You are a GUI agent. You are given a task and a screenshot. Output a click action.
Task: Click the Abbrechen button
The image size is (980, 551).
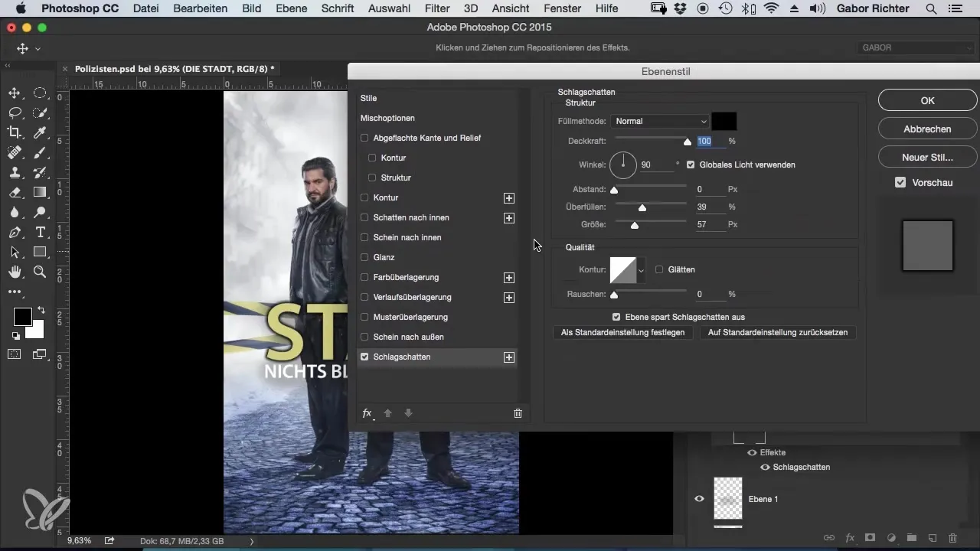click(x=927, y=129)
